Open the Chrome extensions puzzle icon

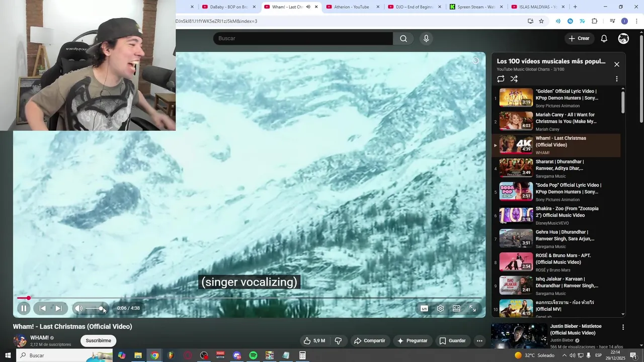(x=595, y=21)
